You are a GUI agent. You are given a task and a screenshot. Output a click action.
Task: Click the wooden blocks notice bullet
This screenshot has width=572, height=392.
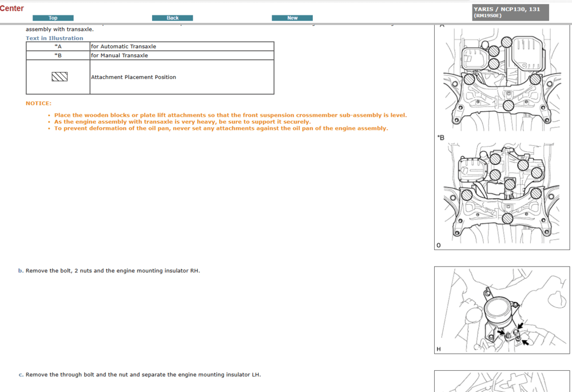pyautogui.click(x=231, y=115)
